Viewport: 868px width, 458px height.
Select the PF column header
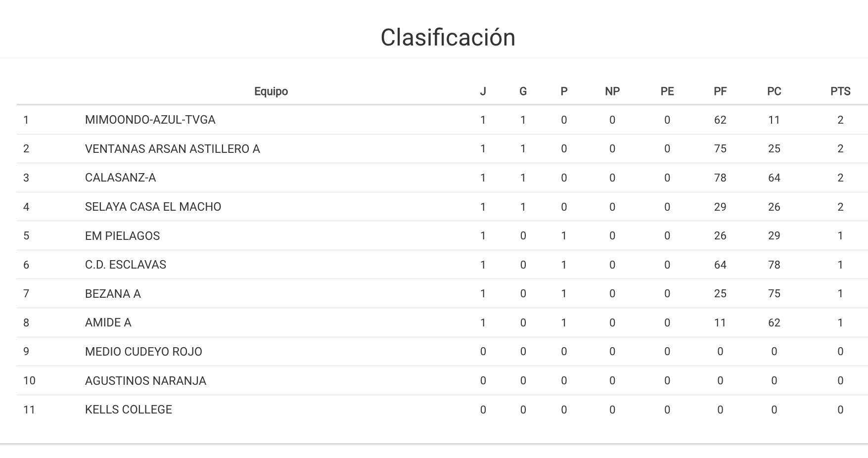tap(720, 92)
